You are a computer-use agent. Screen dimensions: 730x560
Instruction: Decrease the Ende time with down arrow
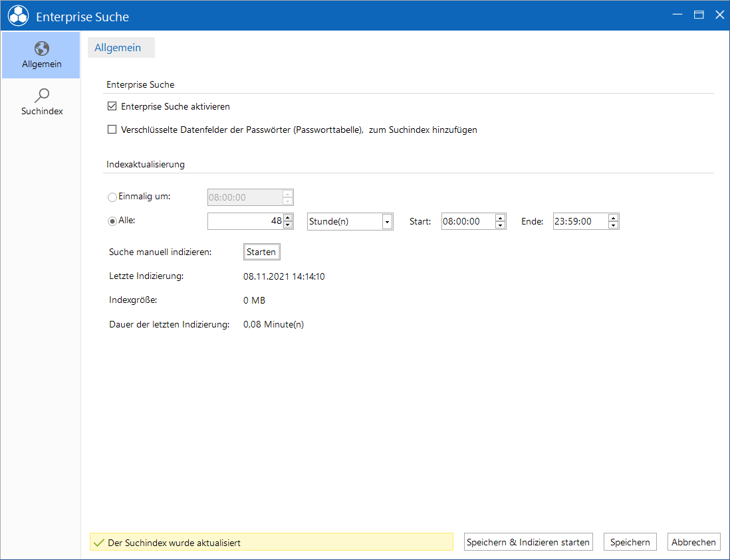tap(613, 225)
